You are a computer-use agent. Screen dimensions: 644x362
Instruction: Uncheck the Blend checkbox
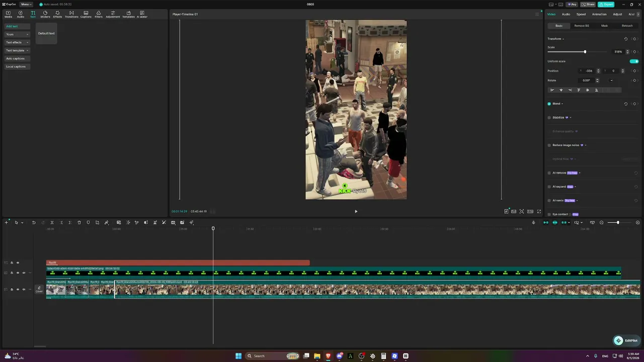pyautogui.click(x=549, y=104)
